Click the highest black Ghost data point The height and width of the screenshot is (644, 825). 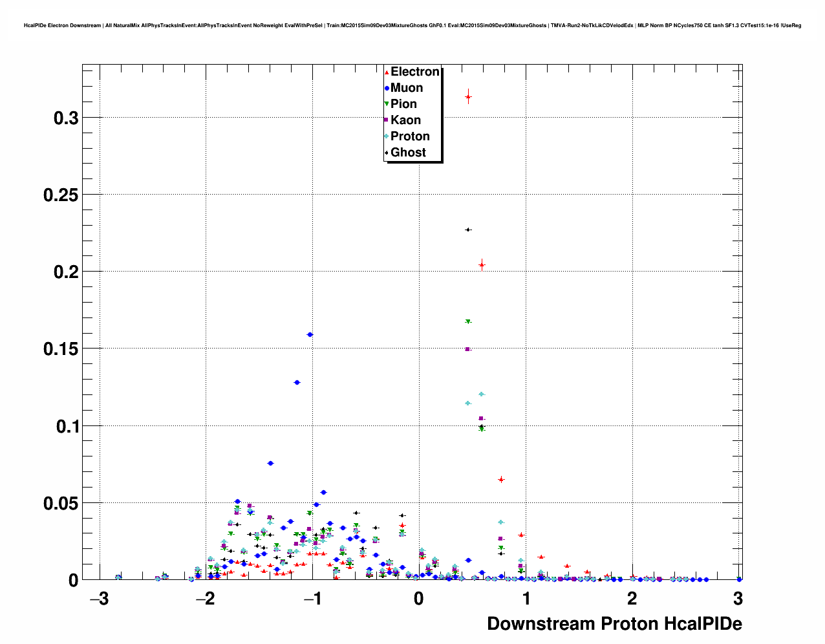tap(468, 230)
